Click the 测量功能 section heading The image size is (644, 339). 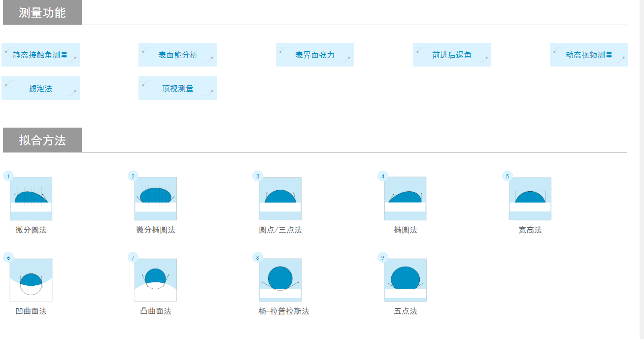click(x=42, y=13)
